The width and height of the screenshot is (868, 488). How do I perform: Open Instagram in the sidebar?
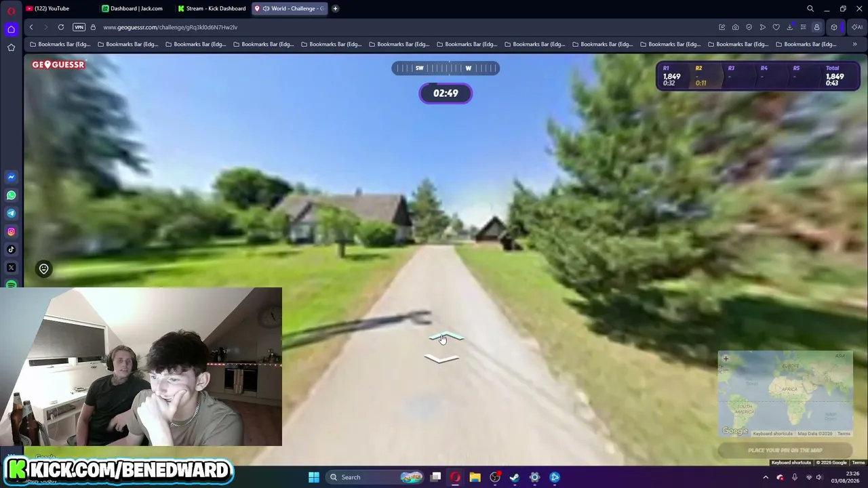click(x=11, y=232)
